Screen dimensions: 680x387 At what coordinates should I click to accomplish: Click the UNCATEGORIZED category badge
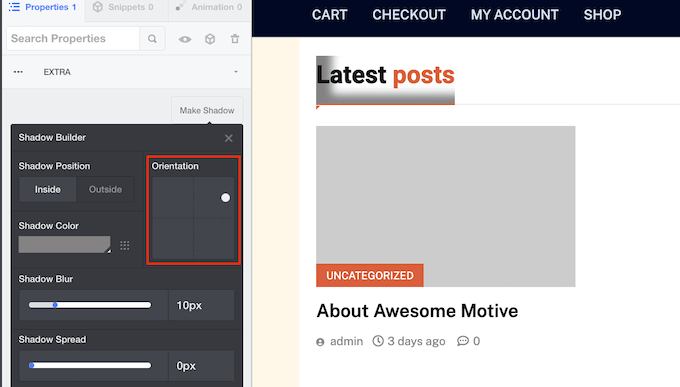coord(370,275)
